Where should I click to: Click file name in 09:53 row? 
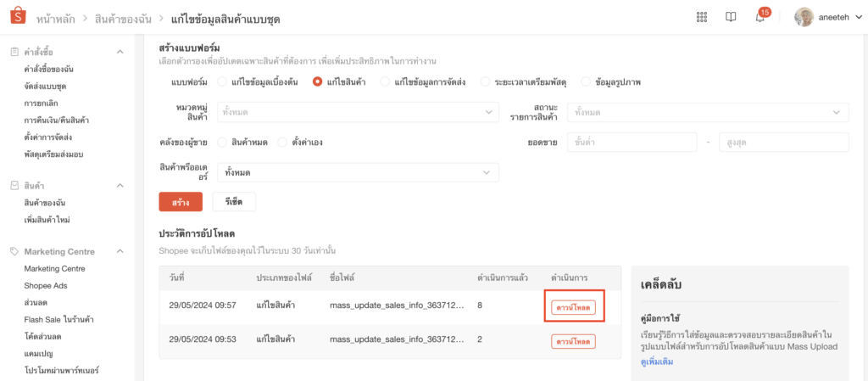tap(395, 340)
